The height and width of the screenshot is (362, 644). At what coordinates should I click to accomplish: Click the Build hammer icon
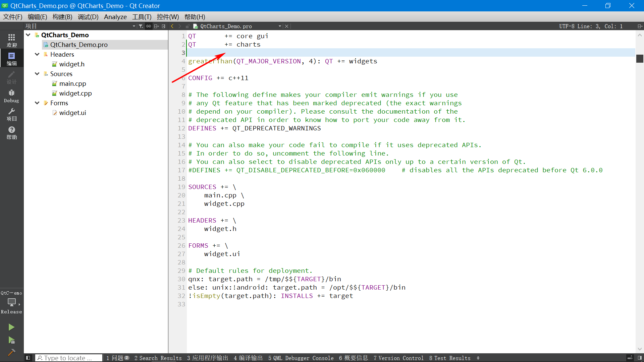coord(11,352)
